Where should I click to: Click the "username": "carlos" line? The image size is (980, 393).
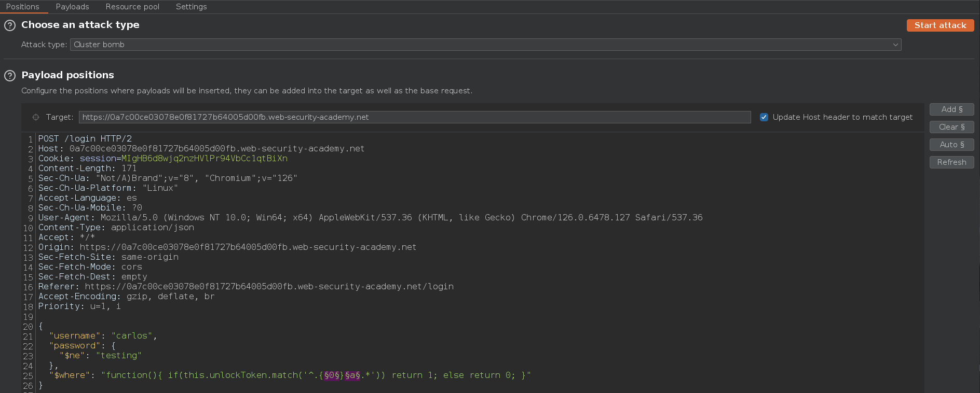point(103,336)
